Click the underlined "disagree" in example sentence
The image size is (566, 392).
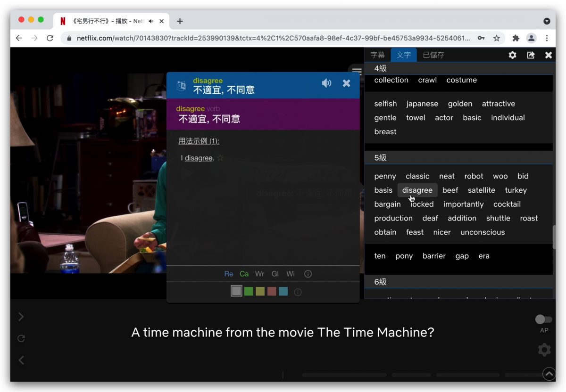(x=199, y=158)
